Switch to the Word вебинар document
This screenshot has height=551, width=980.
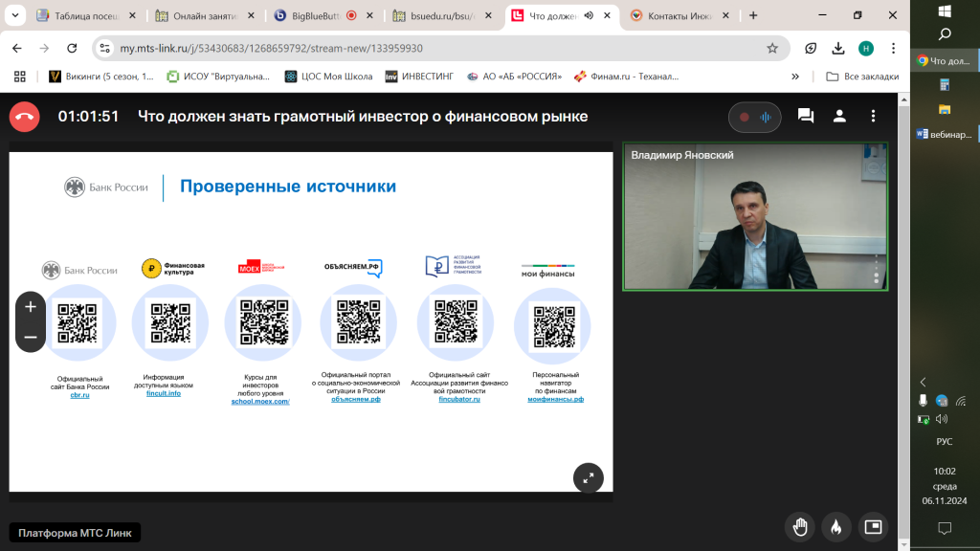click(x=945, y=134)
